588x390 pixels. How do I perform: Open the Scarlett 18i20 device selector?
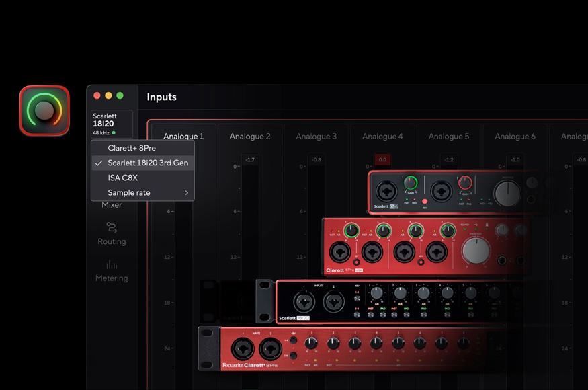click(x=112, y=124)
